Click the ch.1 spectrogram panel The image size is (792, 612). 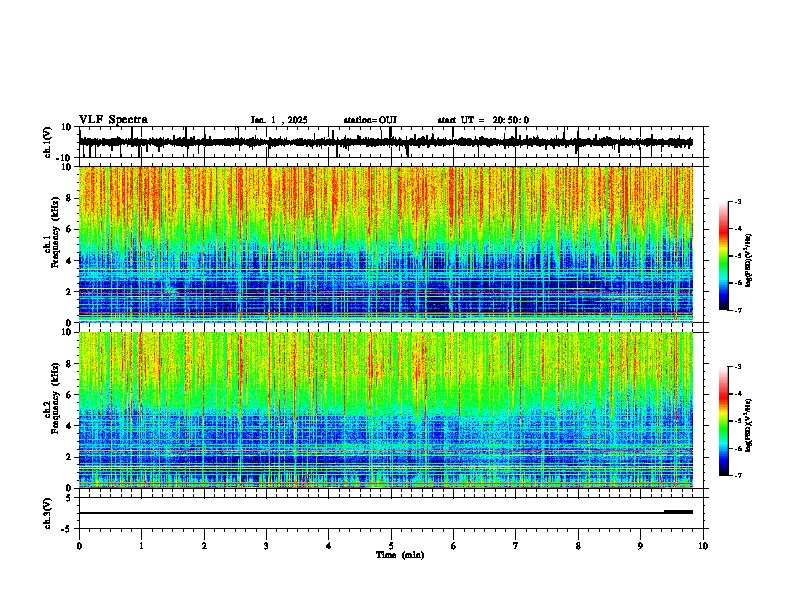(386, 244)
